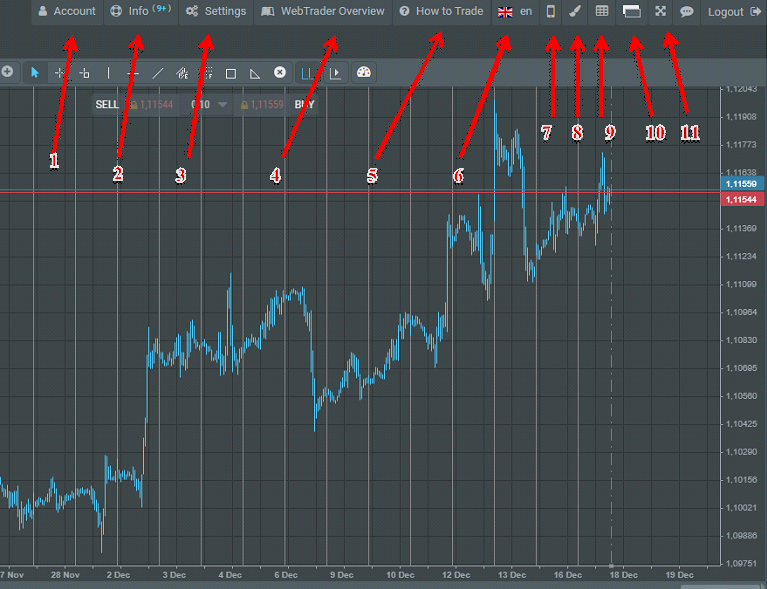Click the red 1,11544 price label on axis
This screenshot has height=589, width=767.
click(742, 199)
